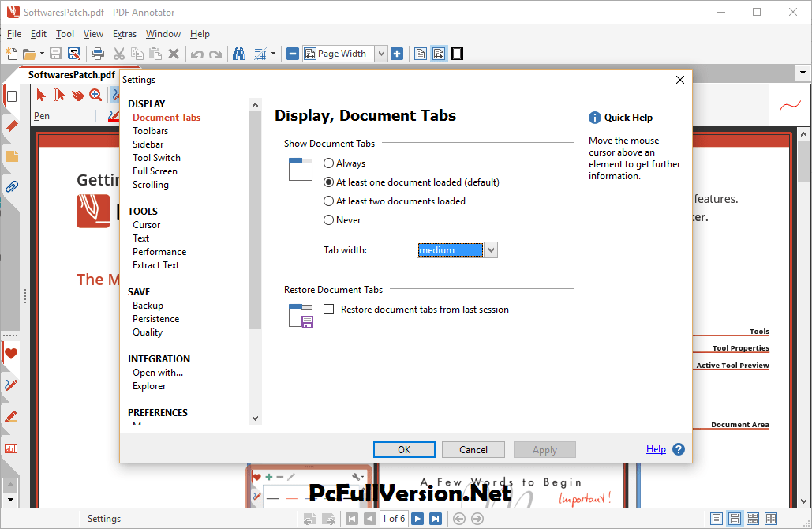The image size is (812, 529).
Task: Select the Never radio button
Action: pyautogui.click(x=328, y=220)
